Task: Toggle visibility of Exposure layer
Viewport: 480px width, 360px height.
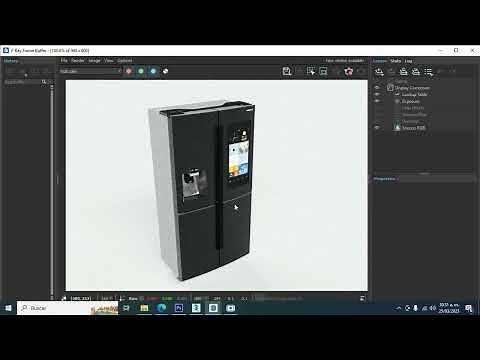Action: tap(377, 101)
